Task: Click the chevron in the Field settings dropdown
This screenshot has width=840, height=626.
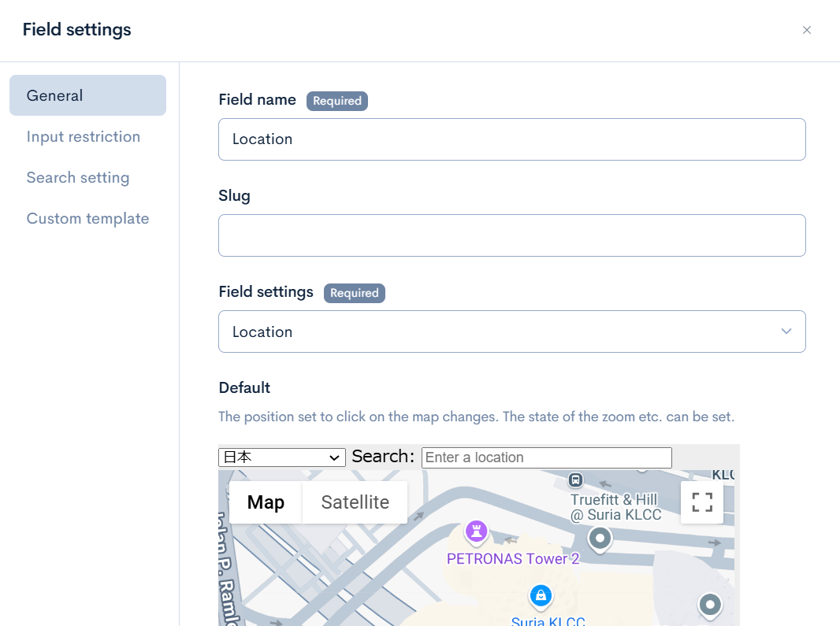Action: point(786,332)
